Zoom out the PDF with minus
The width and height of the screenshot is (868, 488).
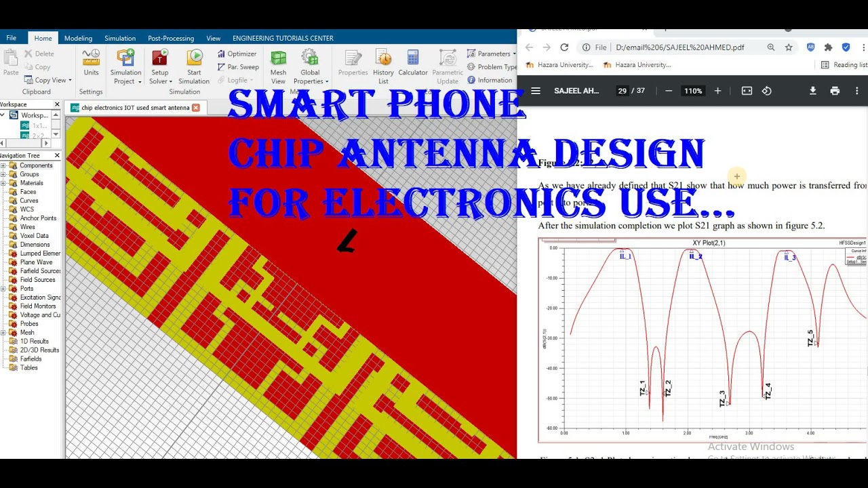point(669,91)
